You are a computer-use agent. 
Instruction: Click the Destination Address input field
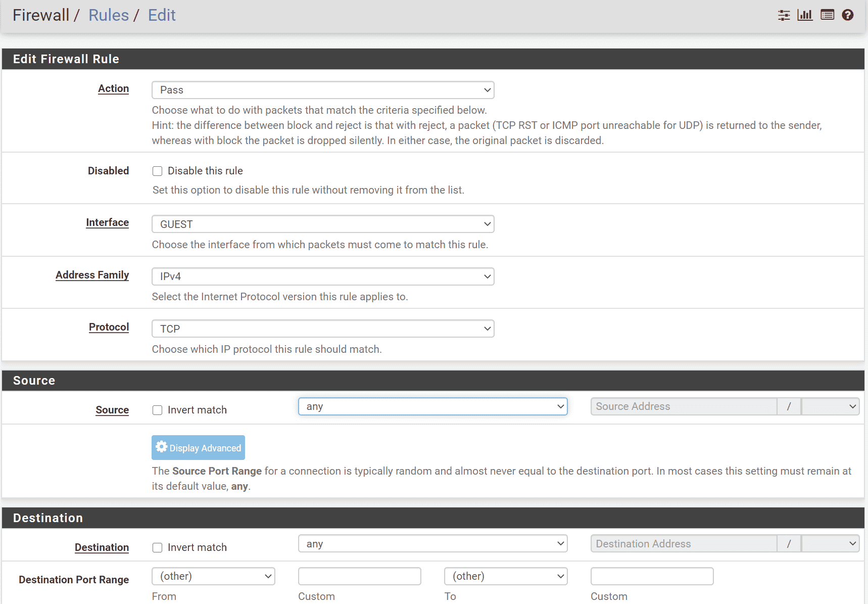coord(683,544)
